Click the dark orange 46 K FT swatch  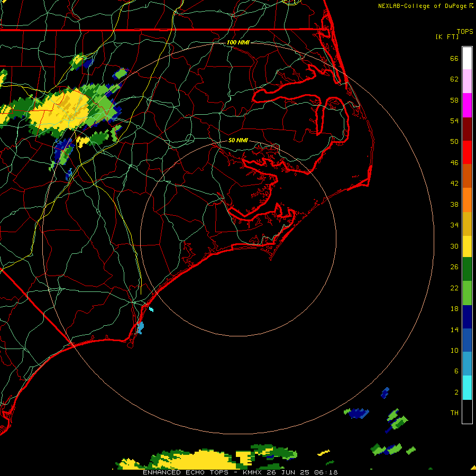coord(467,176)
